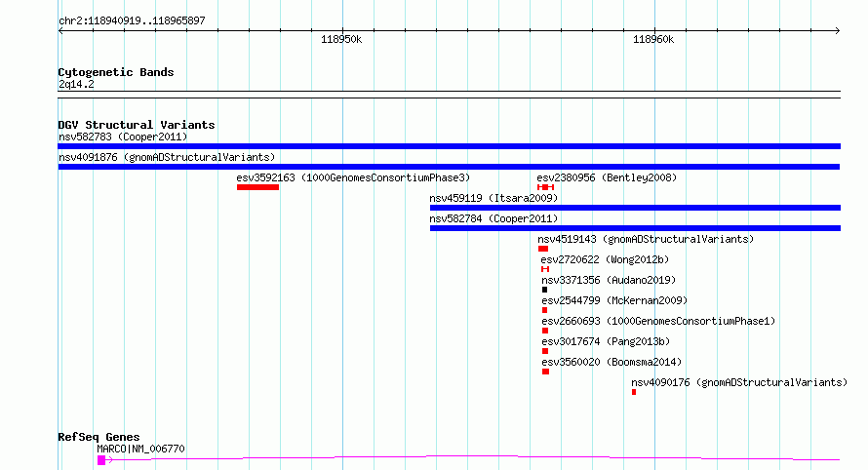Open esv2660693 1000GenomesConsortiumPhase1 label
The width and height of the screenshot is (868, 470).
pyautogui.click(x=658, y=321)
